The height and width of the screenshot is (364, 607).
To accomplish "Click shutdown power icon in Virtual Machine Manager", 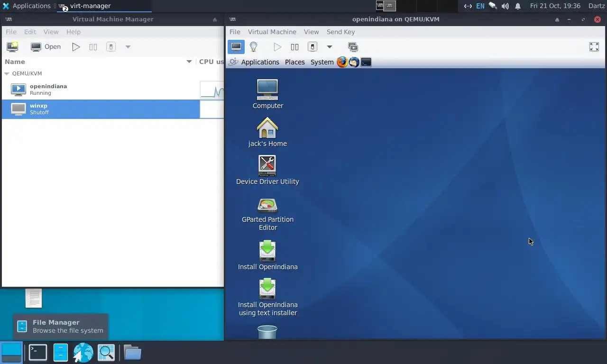I will pyautogui.click(x=111, y=46).
